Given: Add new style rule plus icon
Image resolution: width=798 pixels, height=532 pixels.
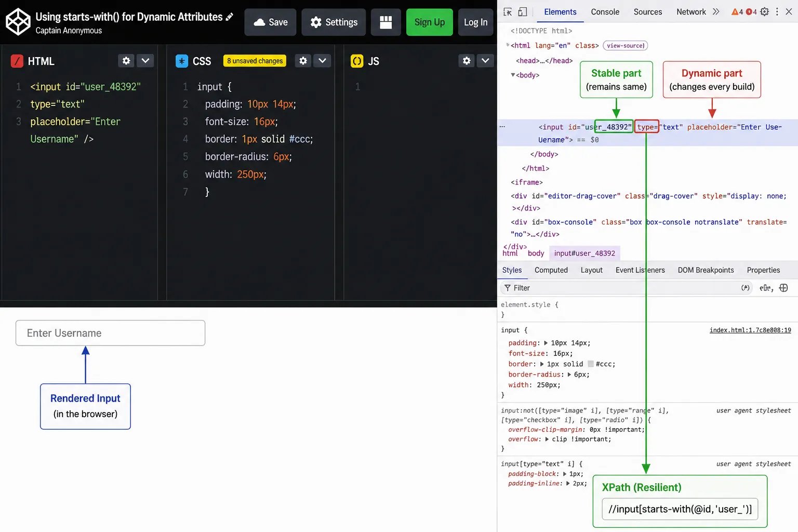Looking at the screenshot, I should pyautogui.click(x=783, y=288).
